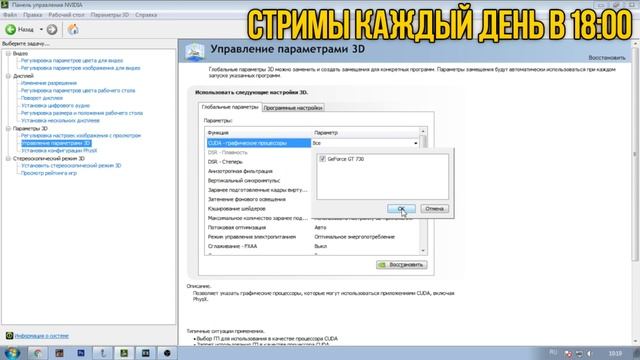Open Photoshop from the taskbar
This screenshot has height=360, width=640.
[81, 353]
